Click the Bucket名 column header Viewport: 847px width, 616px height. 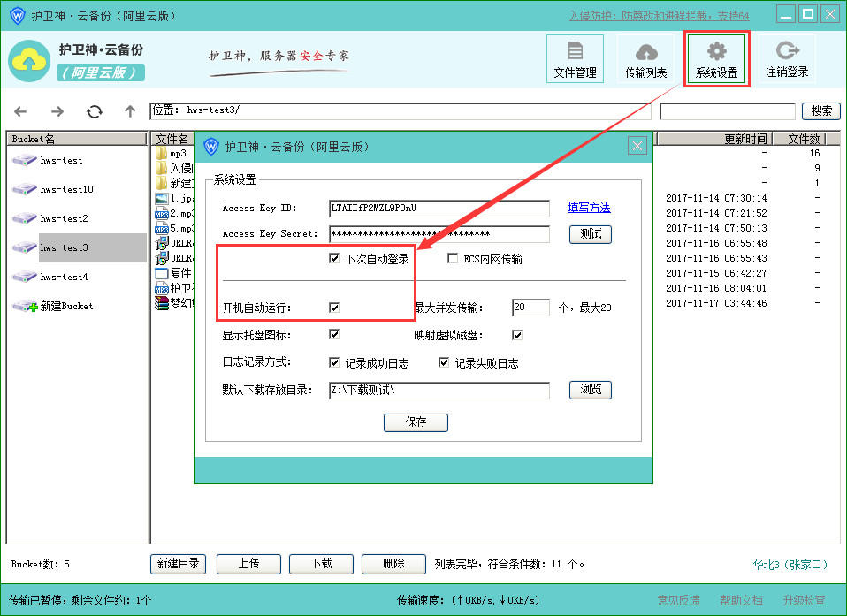(77, 139)
